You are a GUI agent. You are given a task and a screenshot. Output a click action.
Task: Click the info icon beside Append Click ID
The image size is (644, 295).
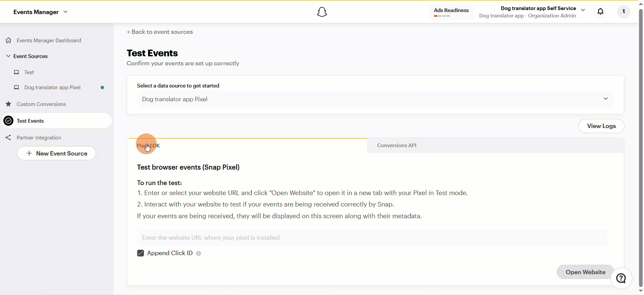point(199,253)
